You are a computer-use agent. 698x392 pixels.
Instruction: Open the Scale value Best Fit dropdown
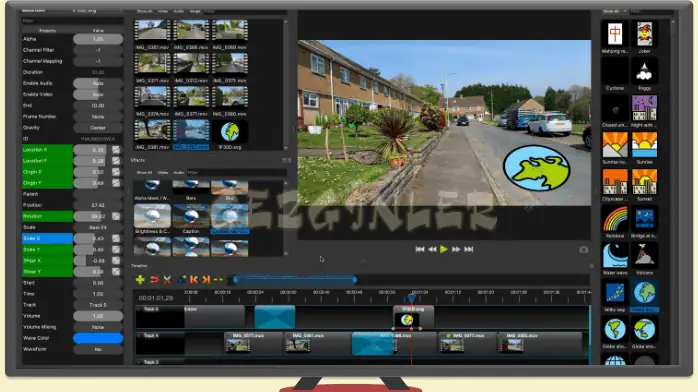point(98,227)
